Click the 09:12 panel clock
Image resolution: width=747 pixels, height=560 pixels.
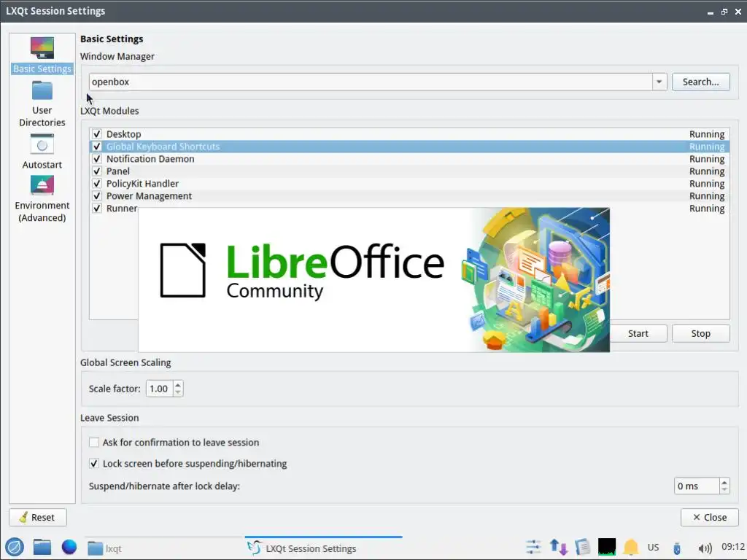(x=732, y=547)
